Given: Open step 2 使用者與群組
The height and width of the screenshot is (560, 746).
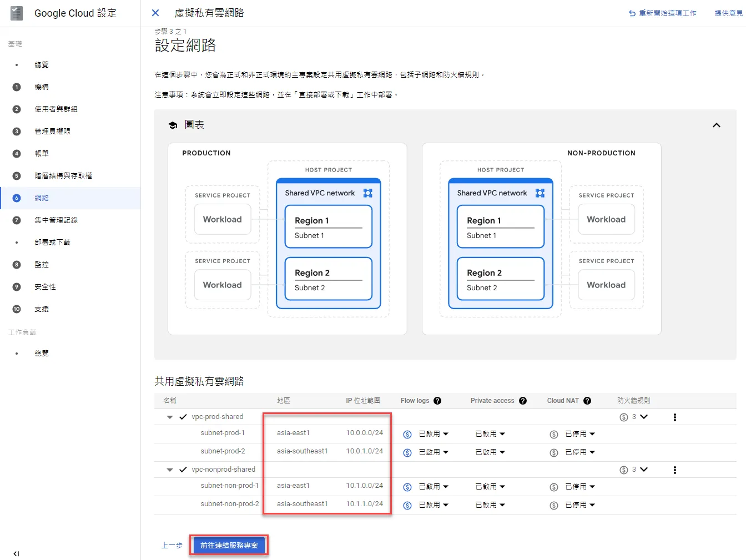Looking at the screenshot, I should (x=56, y=109).
